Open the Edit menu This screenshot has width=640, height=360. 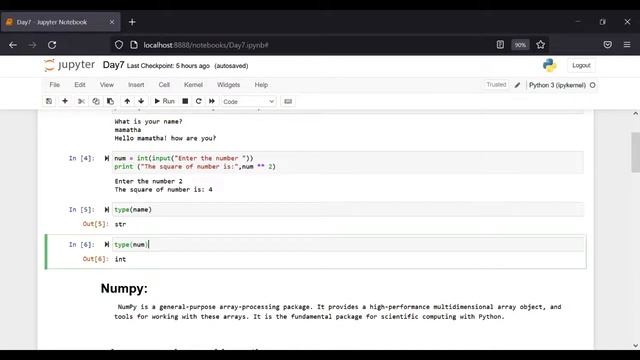click(80, 85)
